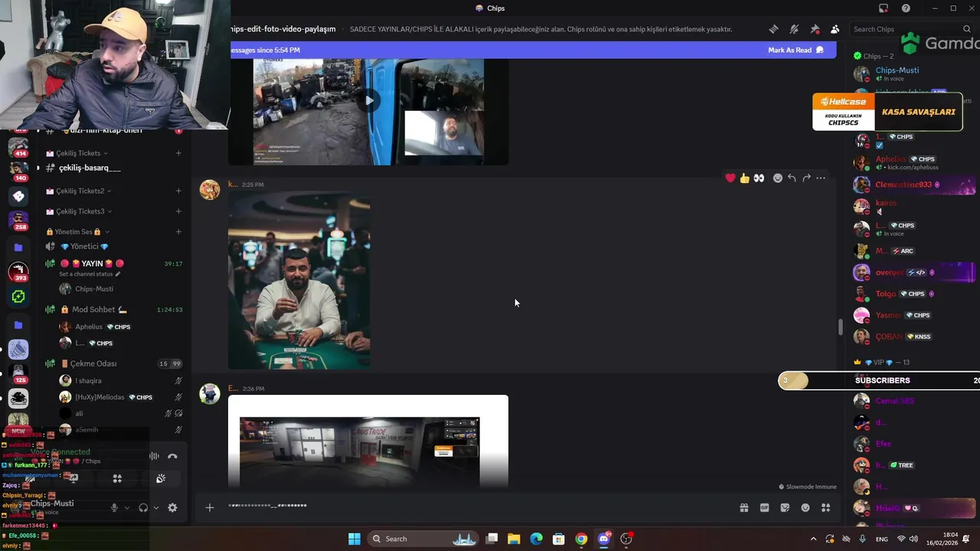
Task: Click Mark As Read button
Action: point(795,50)
